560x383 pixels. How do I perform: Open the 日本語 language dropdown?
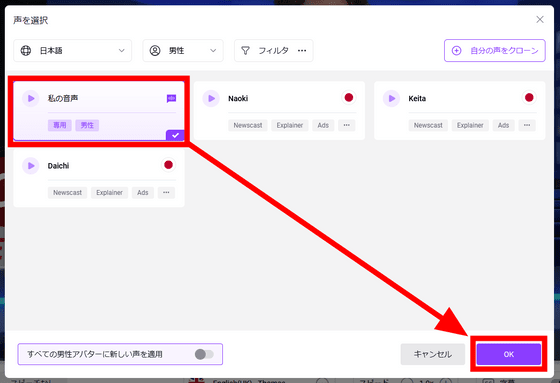72,50
